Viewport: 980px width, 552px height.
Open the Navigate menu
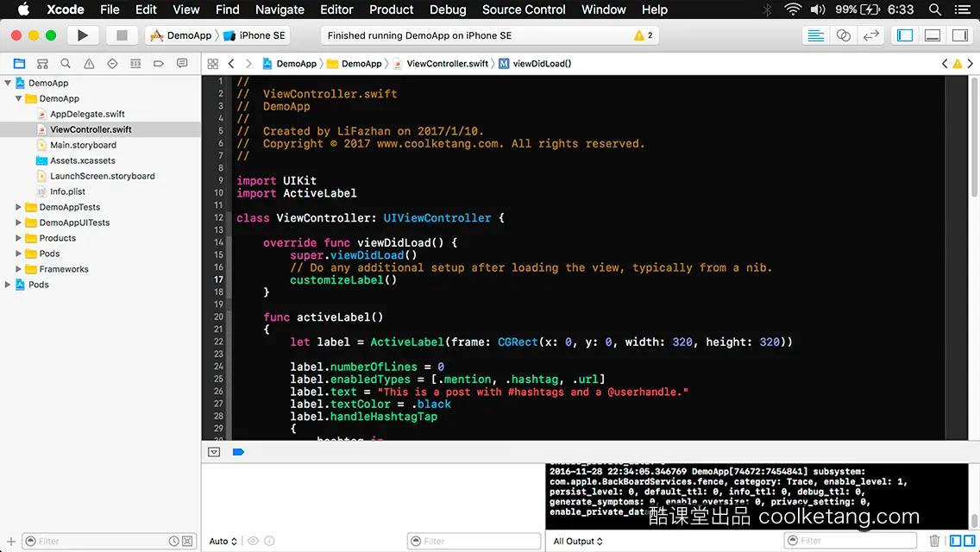280,9
